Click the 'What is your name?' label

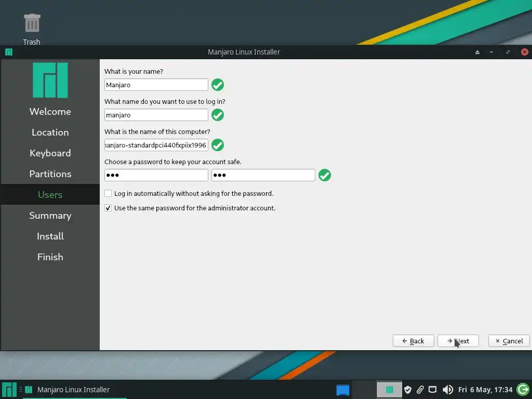(134, 71)
